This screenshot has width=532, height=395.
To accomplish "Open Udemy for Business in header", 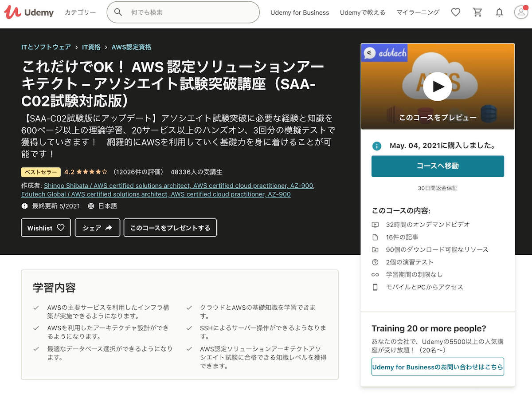I will [x=300, y=12].
